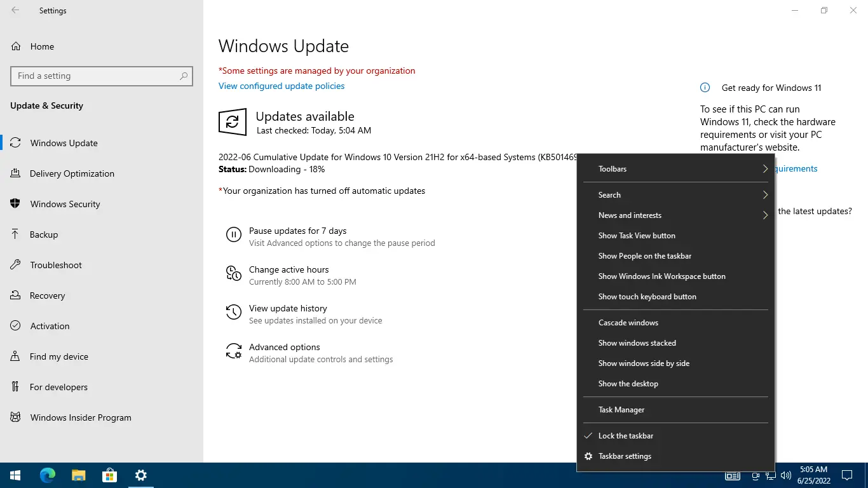The height and width of the screenshot is (488, 868).
Task: Go back with the Settings back arrow
Action: (15, 10)
